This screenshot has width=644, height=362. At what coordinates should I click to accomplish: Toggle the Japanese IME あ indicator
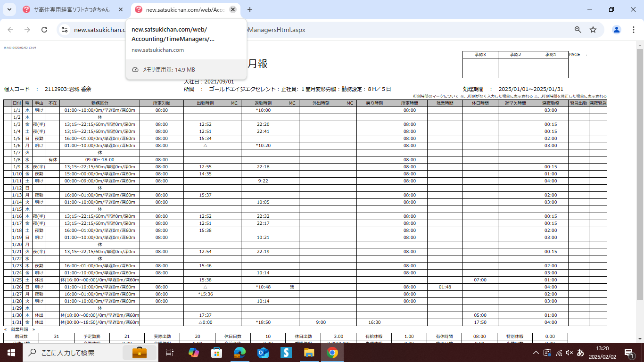[580, 353]
